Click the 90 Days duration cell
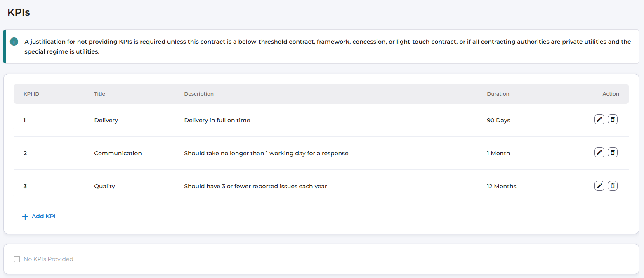Screen dimensions: 644x278 click(498, 120)
